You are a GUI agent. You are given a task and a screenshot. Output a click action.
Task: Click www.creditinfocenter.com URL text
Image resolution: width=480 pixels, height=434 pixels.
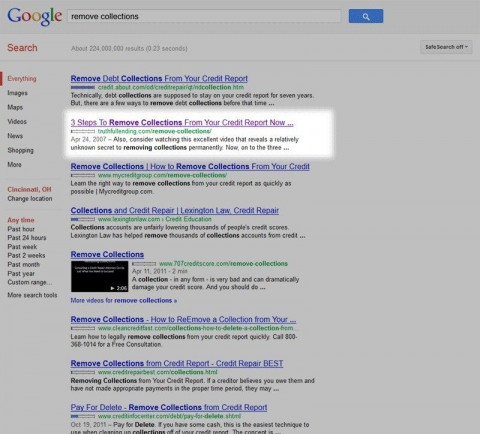coord(169,416)
